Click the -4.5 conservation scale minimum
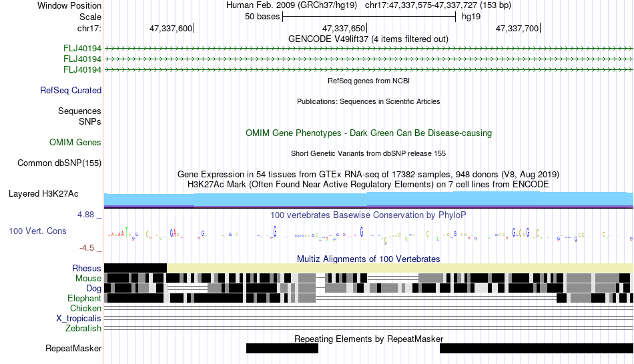Viewport: 634px width, 364px height. [x=87, y=247]
